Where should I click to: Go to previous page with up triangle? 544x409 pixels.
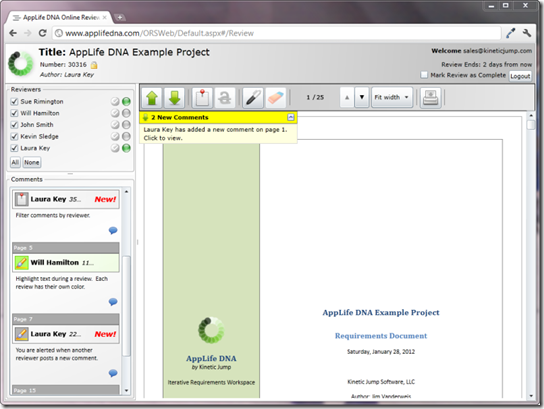347,97
